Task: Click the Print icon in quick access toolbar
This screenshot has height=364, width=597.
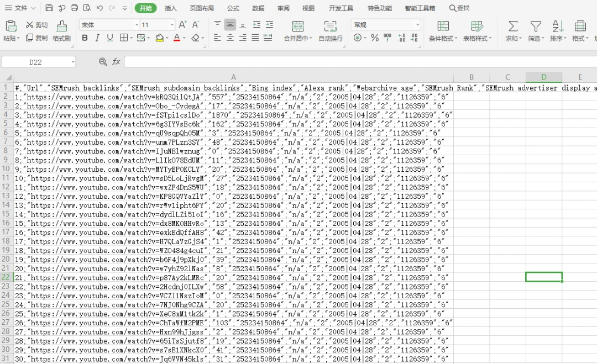Action: [75, 8]
